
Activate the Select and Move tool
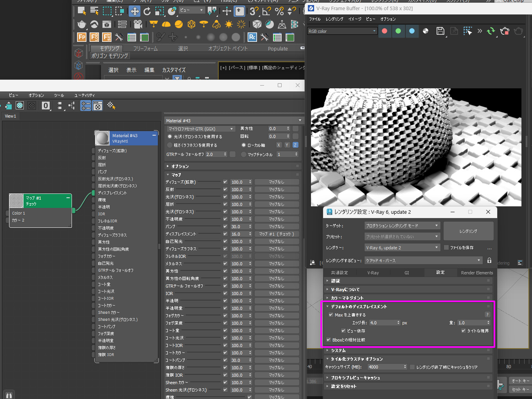(x=135, y=11)
